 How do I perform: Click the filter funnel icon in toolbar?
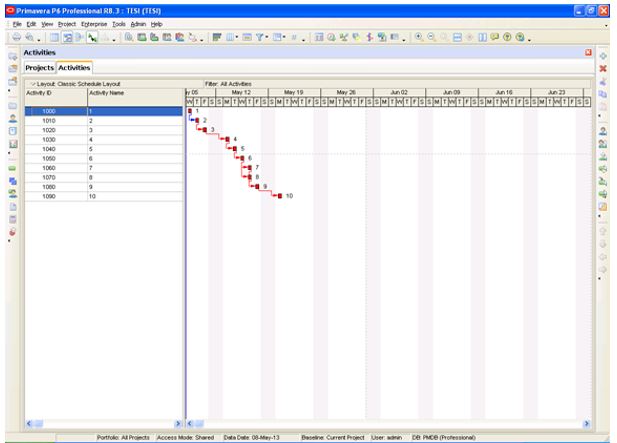point(258,37)
